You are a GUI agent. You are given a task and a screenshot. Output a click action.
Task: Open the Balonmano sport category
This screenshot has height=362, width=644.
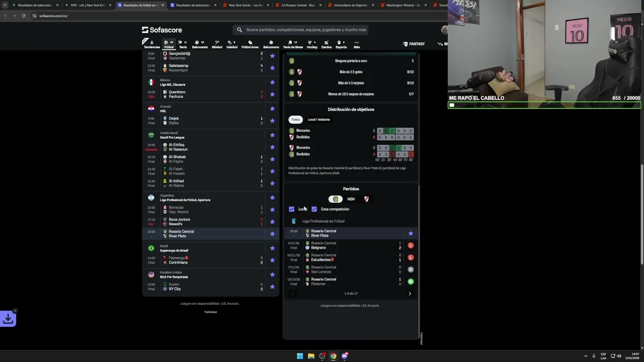(x=271, y=44)
